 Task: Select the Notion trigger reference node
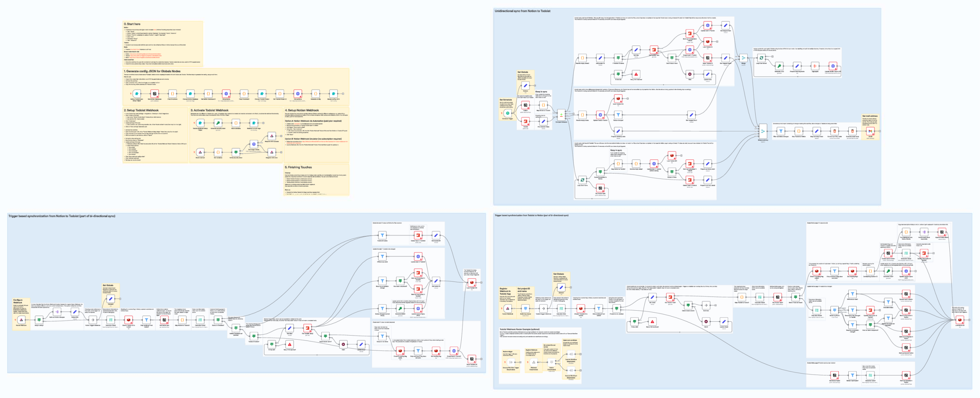[93, 320]
